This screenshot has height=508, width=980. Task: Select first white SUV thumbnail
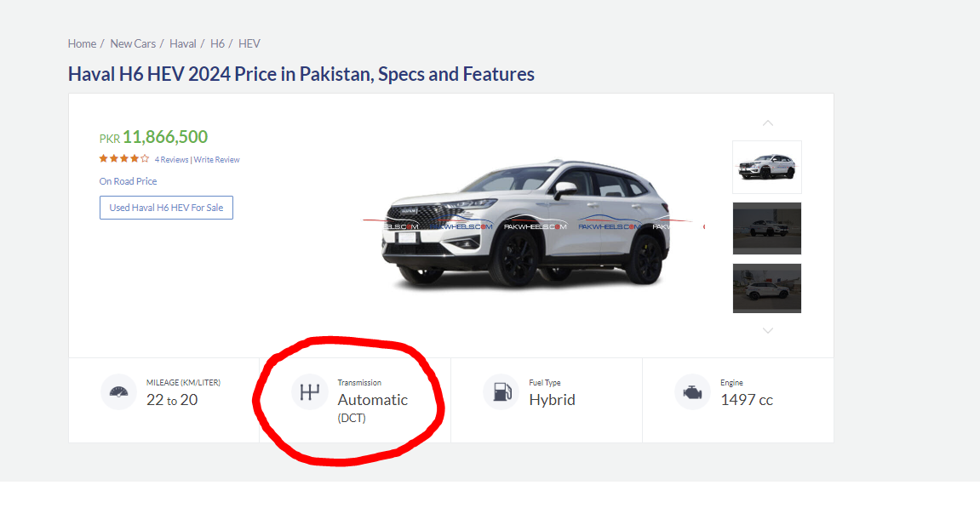(x=767, y=167)
